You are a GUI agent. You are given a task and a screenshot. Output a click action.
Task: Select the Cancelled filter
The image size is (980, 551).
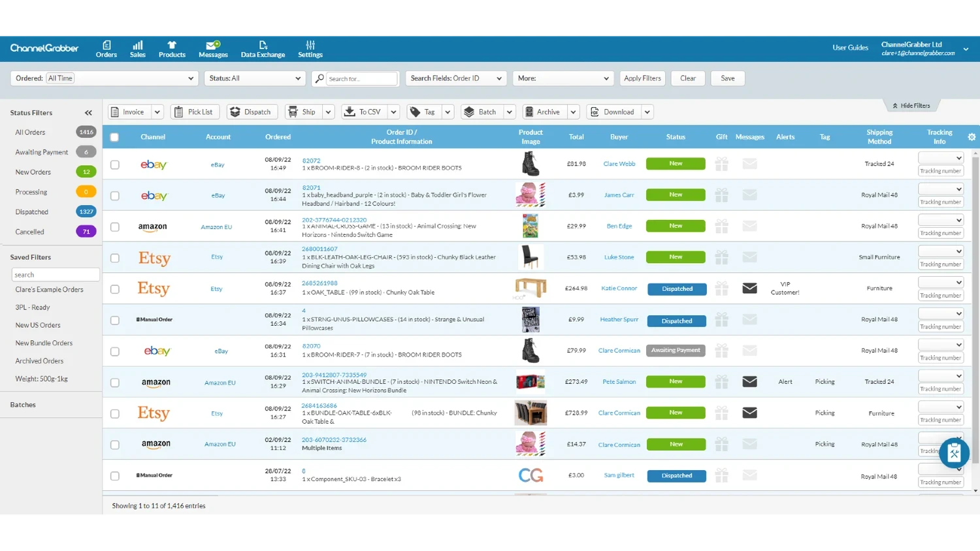pyautogui.click(x=30, y=232)
